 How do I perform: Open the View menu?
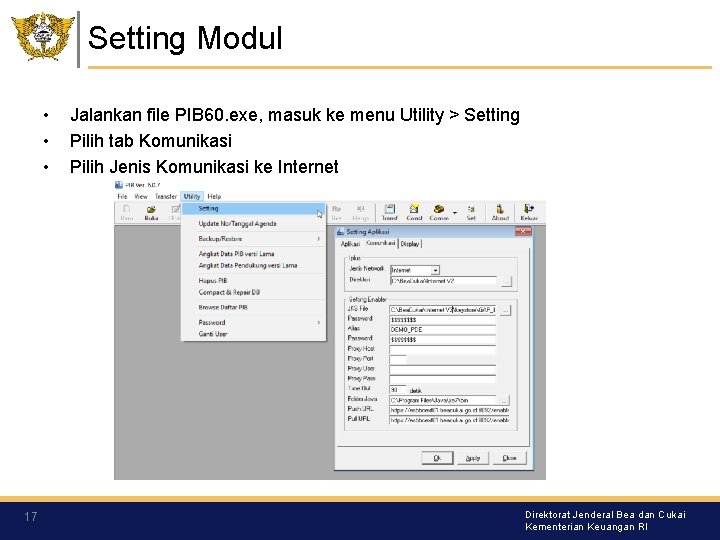[141, 197]
